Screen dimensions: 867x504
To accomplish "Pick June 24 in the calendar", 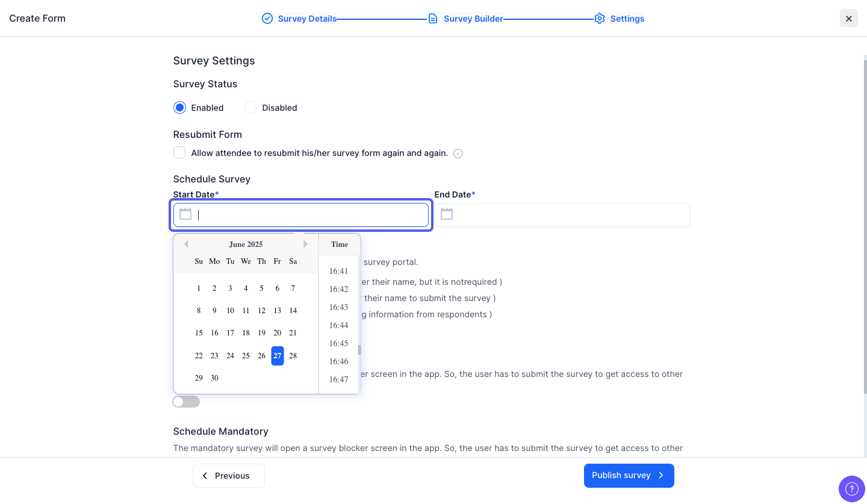I will [x=230, y=356].
